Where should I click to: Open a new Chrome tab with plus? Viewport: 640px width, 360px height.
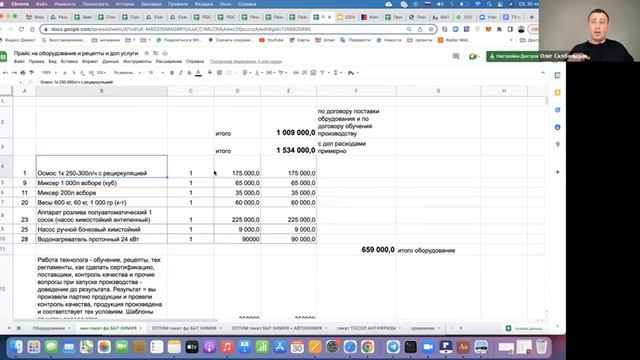coord(531,17)
